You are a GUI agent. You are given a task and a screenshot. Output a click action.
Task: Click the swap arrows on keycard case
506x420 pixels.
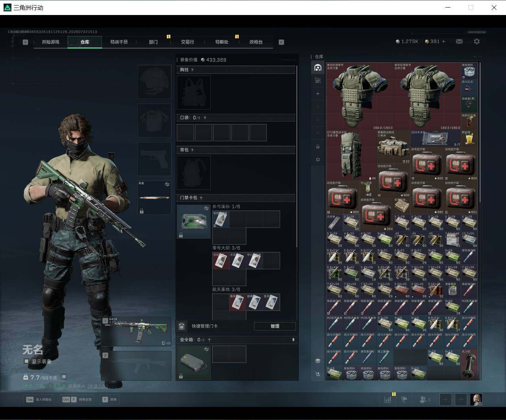coord(206,208)
